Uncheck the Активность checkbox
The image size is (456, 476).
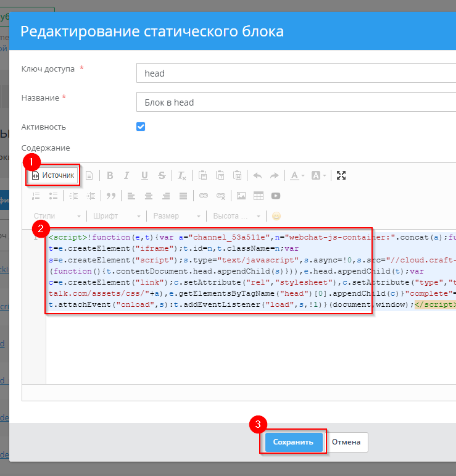(141, 127)
